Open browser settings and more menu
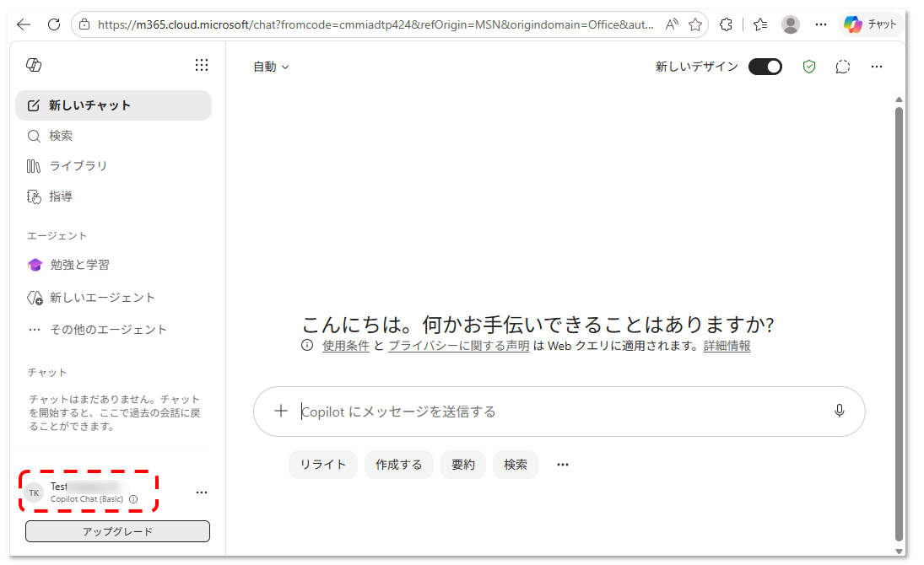The height and width of the screenshot is (565, 924). pyautogui.click(x=821, y=24)
